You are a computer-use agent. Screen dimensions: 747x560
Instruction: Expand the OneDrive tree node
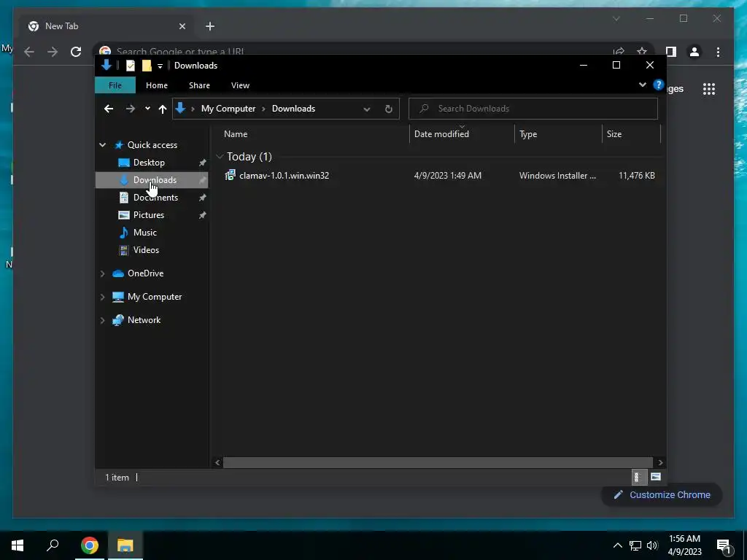point(102,273)
